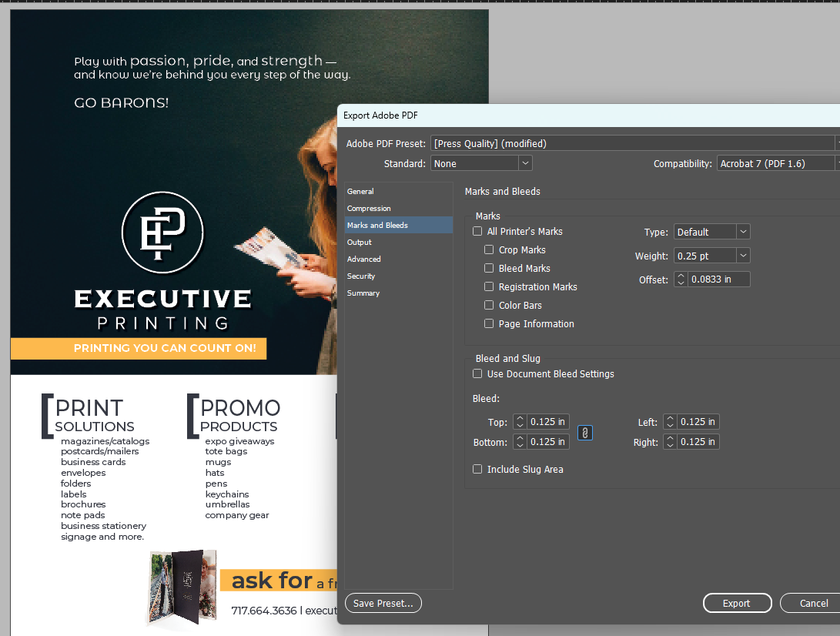
Task: Click the Right bleed stepper arrows
Action: 670,441
